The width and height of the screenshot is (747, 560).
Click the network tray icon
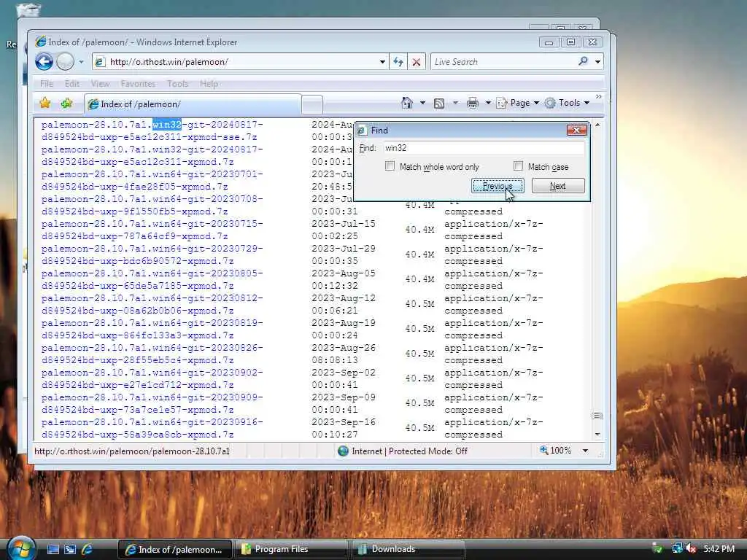(676, 548)
